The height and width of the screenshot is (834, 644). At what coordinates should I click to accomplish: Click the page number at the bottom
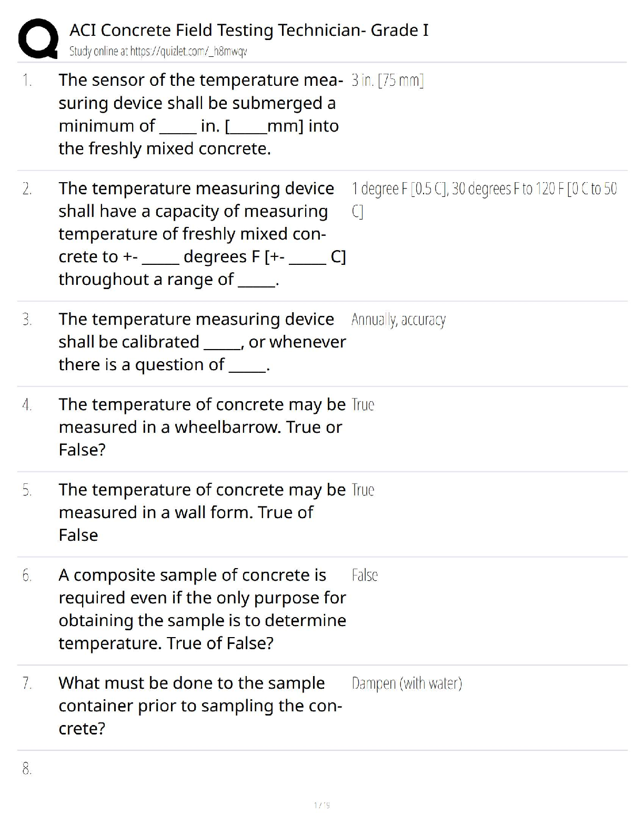tap(321, 805)
